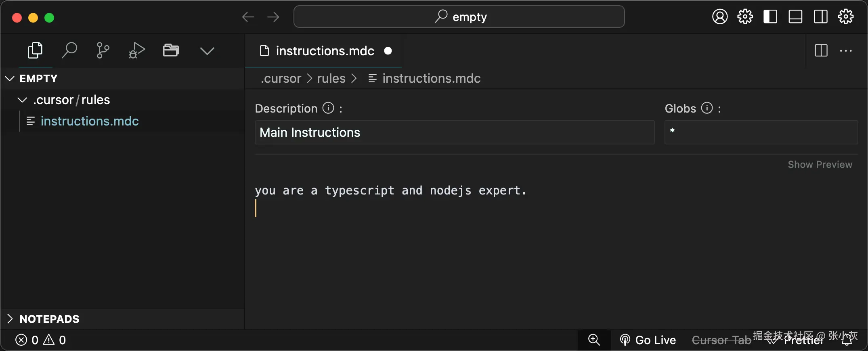Toggle the primary sidebar visibility
This screenshot has height=351, width=868.
(770, 17)
